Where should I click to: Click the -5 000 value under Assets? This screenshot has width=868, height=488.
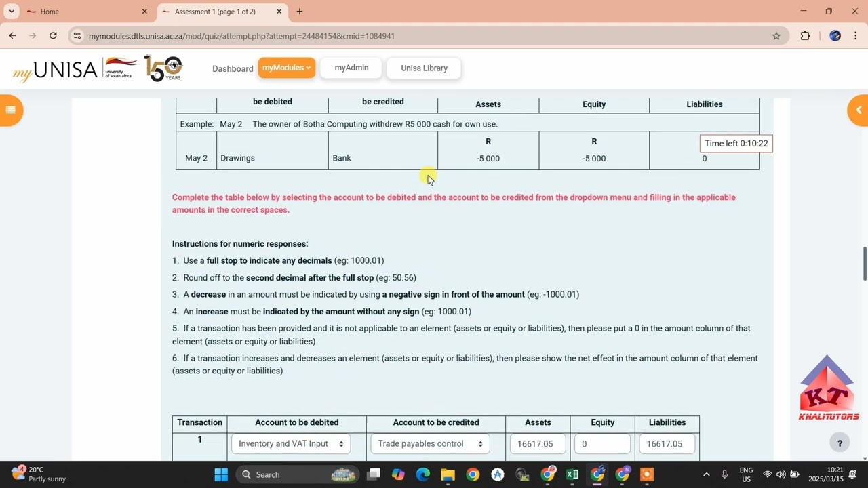[488, 159]
